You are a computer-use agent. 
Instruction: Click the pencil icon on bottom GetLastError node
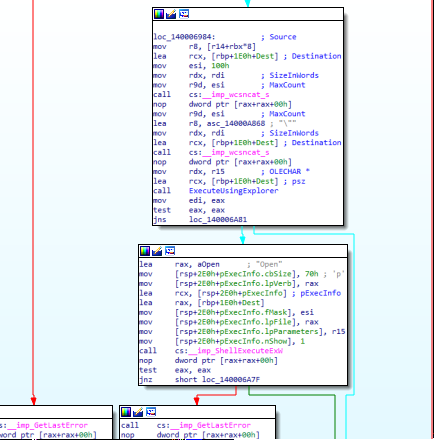pos(138,412)
